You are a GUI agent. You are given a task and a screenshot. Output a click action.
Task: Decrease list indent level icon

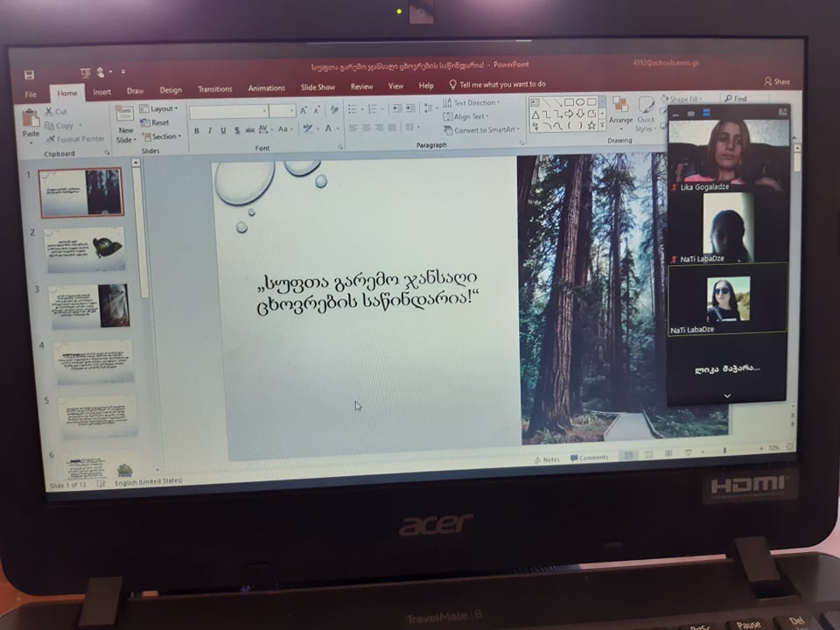click(x=397, y=108)
